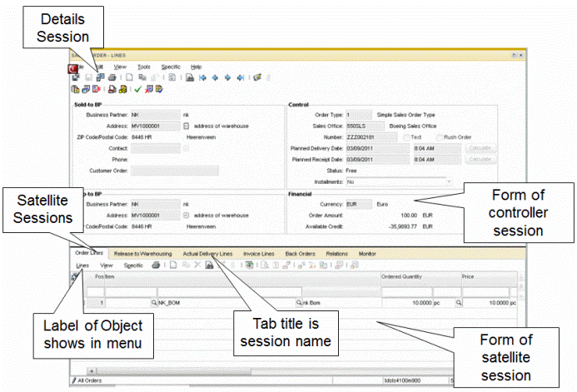
Task: Click the green checkmark toolbar icon
Action: pos(138,89)
